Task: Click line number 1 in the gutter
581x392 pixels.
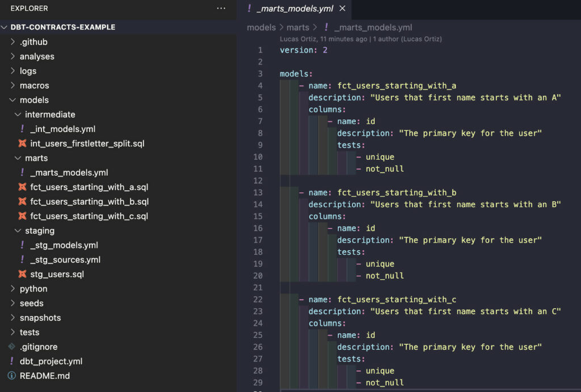Action: coord(260,50)
